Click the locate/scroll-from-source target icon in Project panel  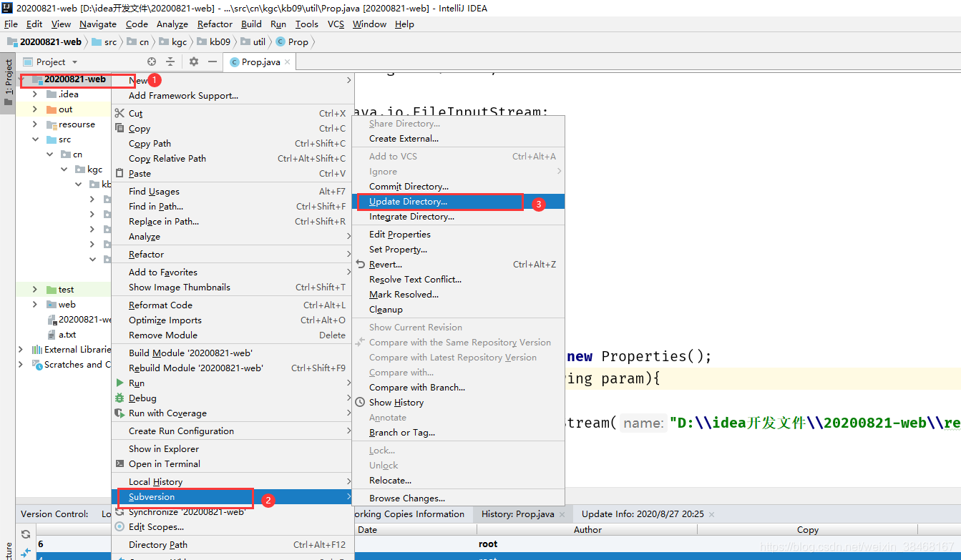pyautogui.click(x=152, y=62)
